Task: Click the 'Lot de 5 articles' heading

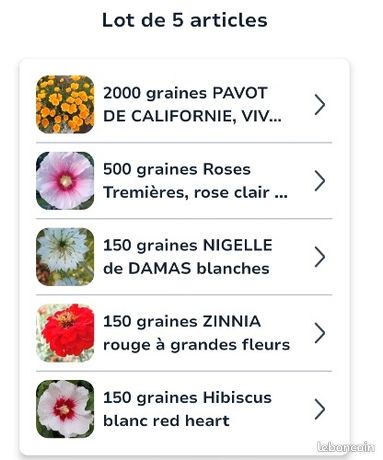Action: click(x=185, y=20)
